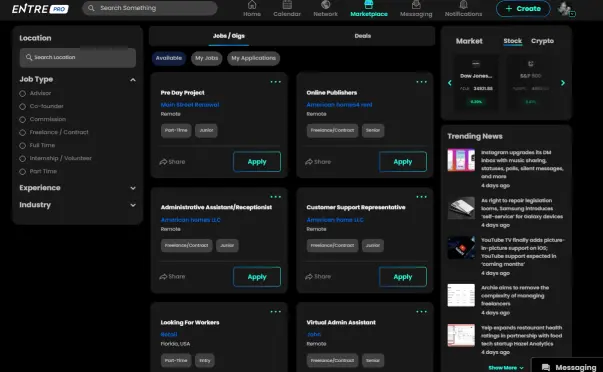Open the YouTube TV news thumbnail

[x=461, y=247]
